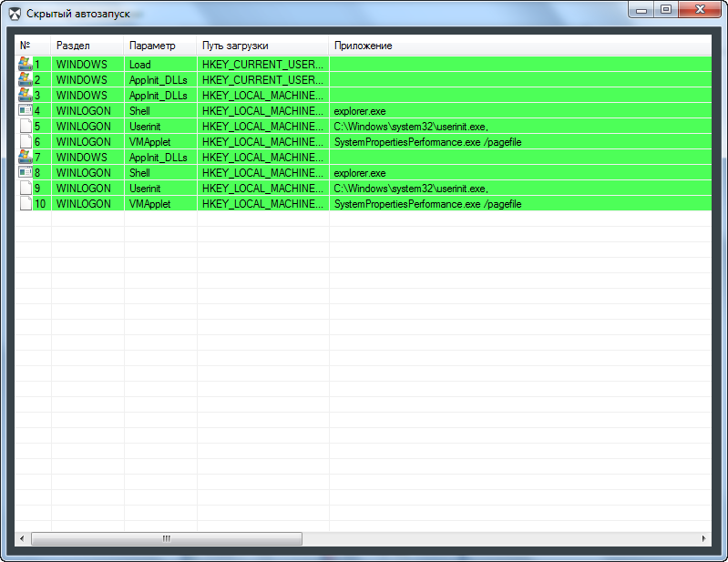Screen dimensions: 728x562
Task: Click the window icon in row 8
Action: (26, 172)
